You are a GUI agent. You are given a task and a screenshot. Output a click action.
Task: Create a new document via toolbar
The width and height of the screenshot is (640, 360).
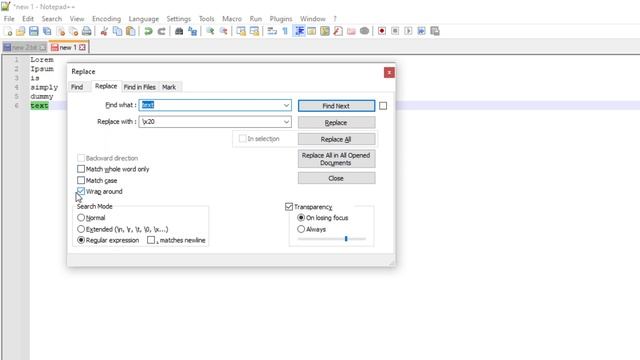click(8, 31)
